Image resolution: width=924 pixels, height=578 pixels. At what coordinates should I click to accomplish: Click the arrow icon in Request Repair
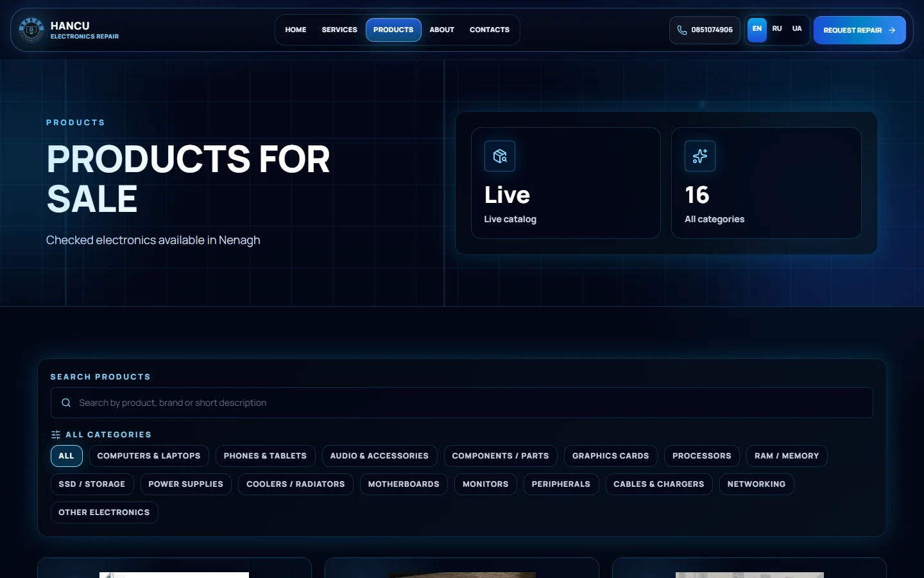tap(892, 30)
